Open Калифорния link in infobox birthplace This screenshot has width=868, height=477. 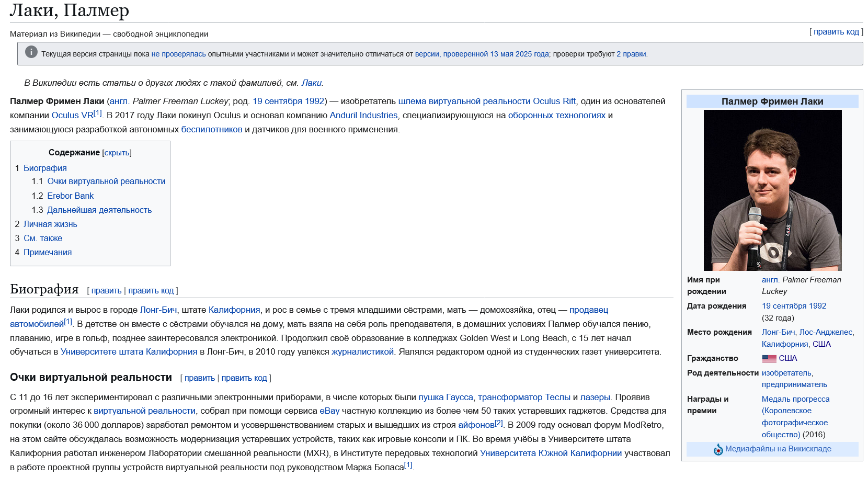[785, 344]
